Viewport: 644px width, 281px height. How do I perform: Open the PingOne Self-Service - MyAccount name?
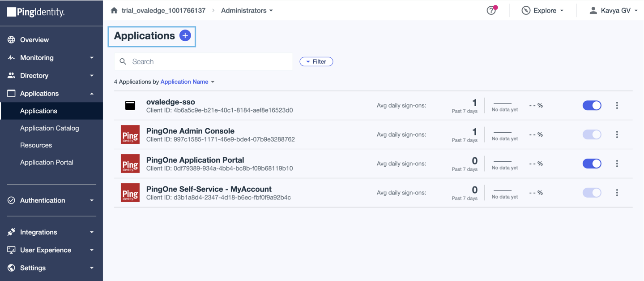point(209,189)
